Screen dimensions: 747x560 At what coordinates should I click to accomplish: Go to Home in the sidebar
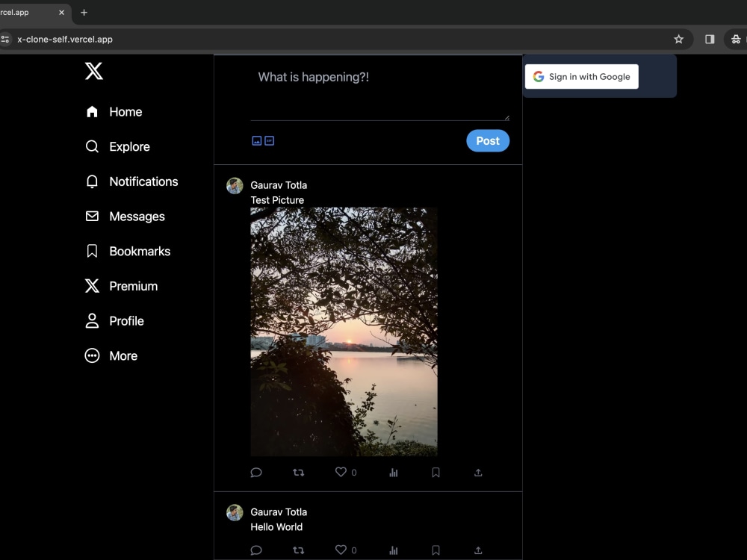(x=114, y=112)
